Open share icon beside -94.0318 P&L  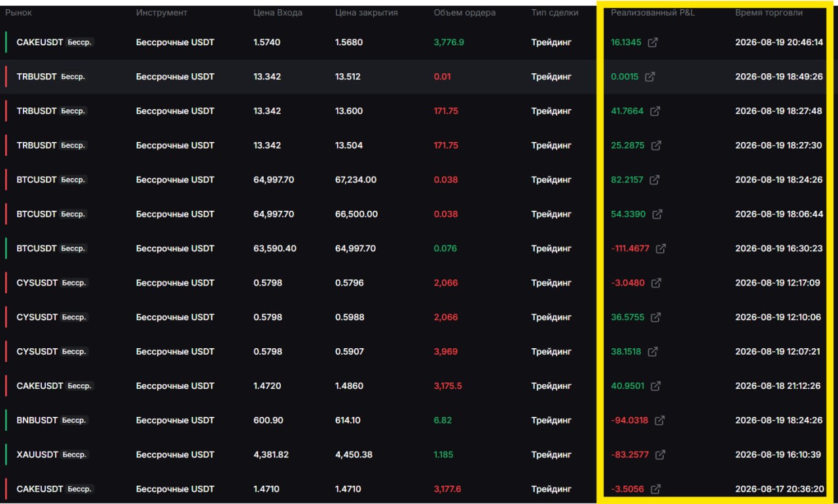[x=660, y=420]
